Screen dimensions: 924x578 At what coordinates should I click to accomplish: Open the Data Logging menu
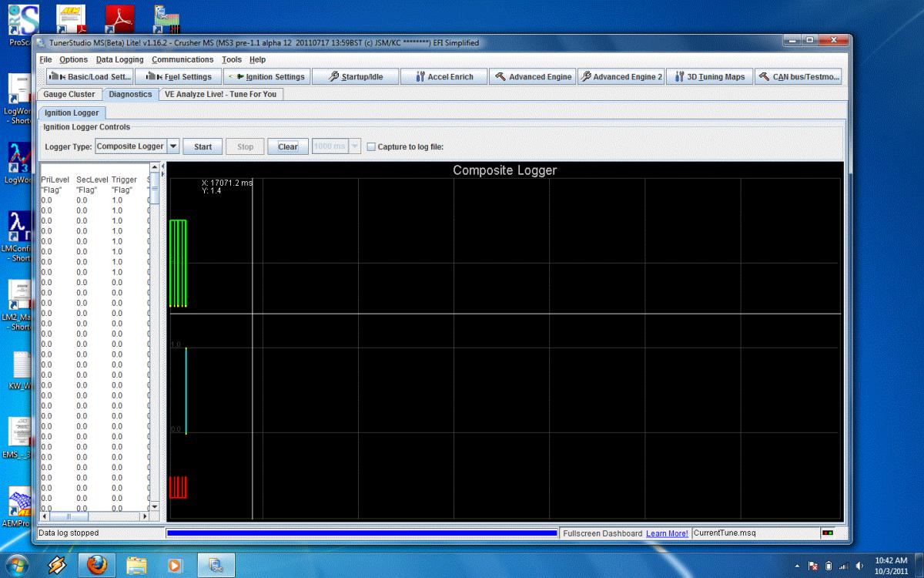click(x=119, y=59)
